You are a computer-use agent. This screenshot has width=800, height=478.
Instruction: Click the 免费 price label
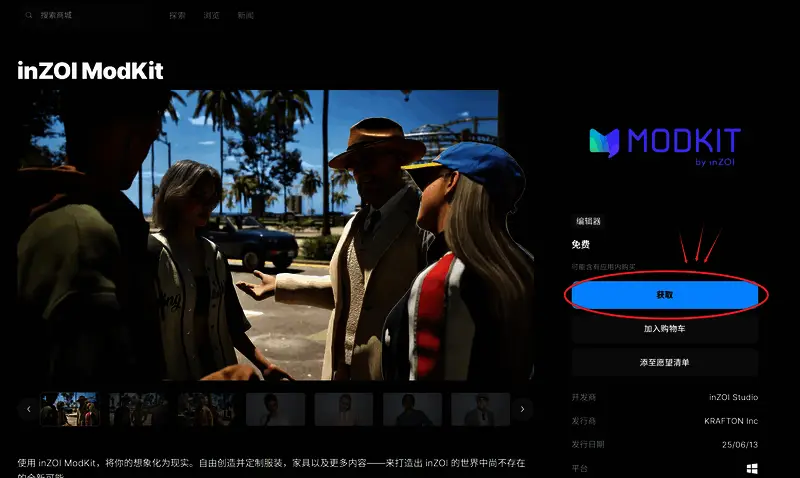pyautogui.click(x=581, y=244)
